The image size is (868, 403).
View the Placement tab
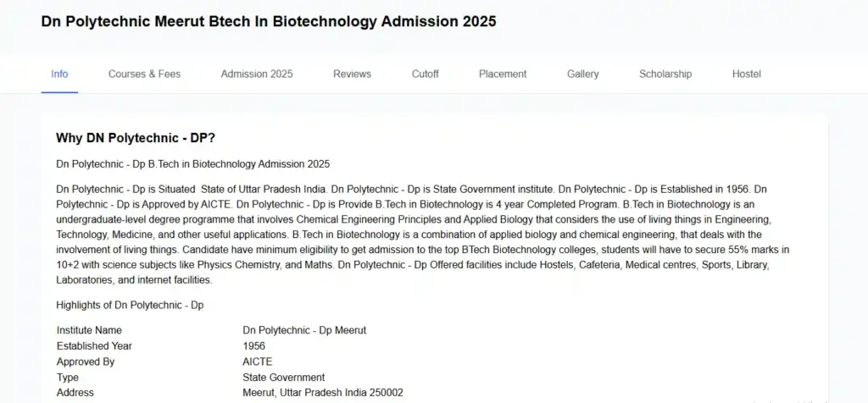503,74
